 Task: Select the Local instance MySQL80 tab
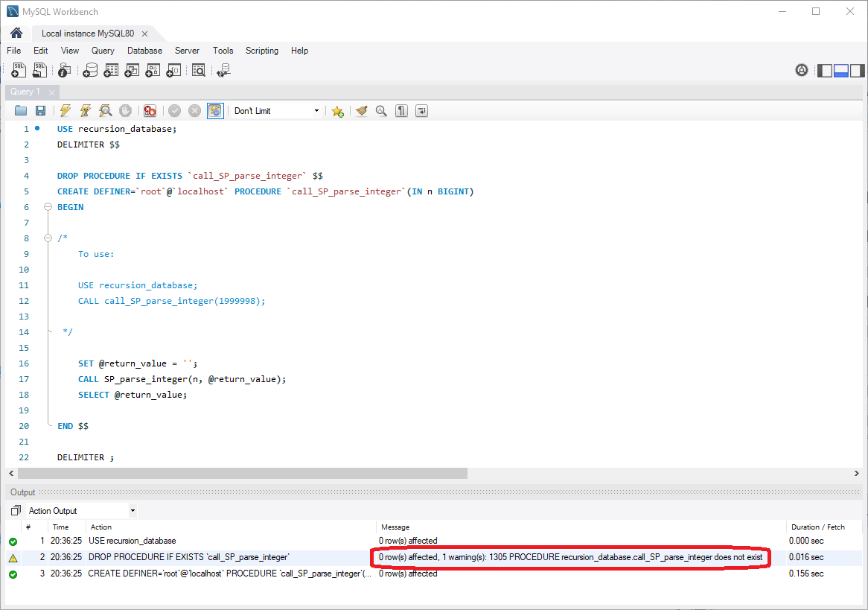pyautogui.click(x=87, y=34)
